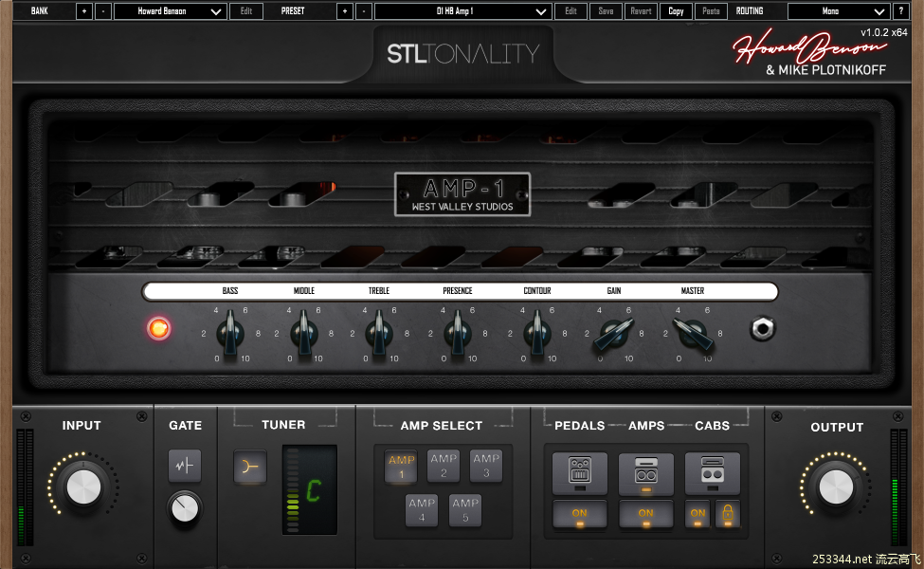924x569 pixels.
Task: Click the Gate threshold knob
Action: tap(185, 508)
